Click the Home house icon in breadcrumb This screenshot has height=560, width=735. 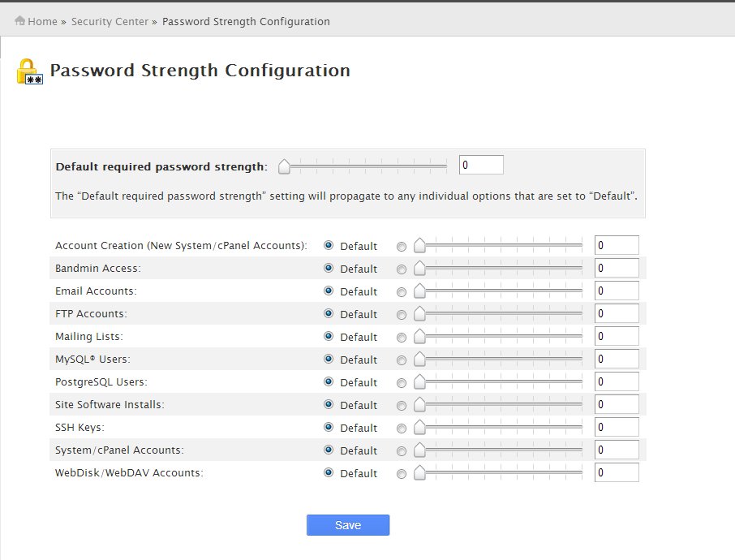(19, 20)
